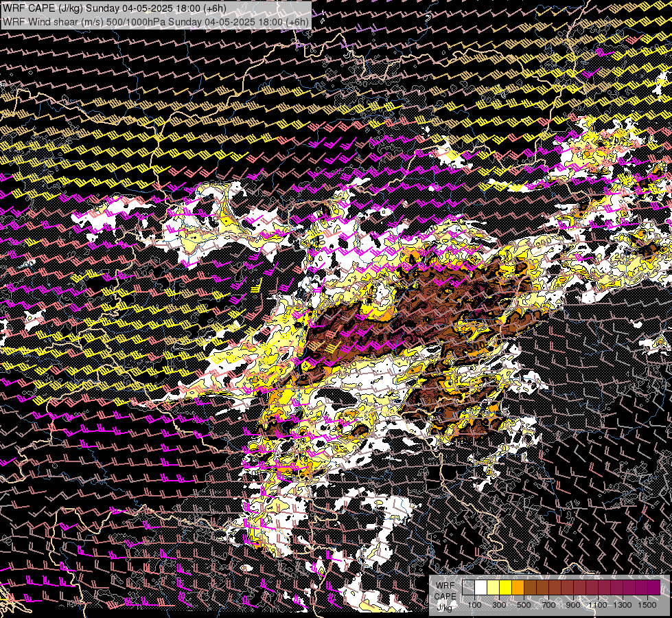
Task: Click the orange 400–500 legend swatch
Action: coord(518,587)
